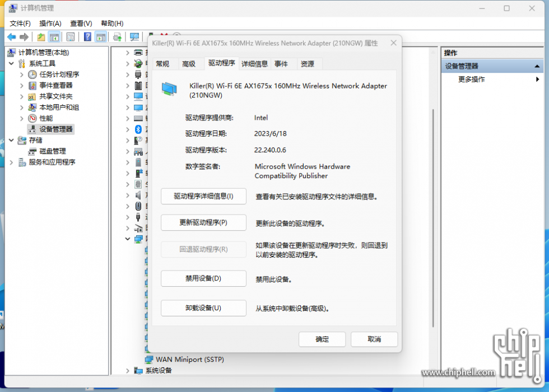549x392 pixels.
Task: Select the fingerprint biometric icon in device list
Action: pyautogui.click(x=138, y=184)
